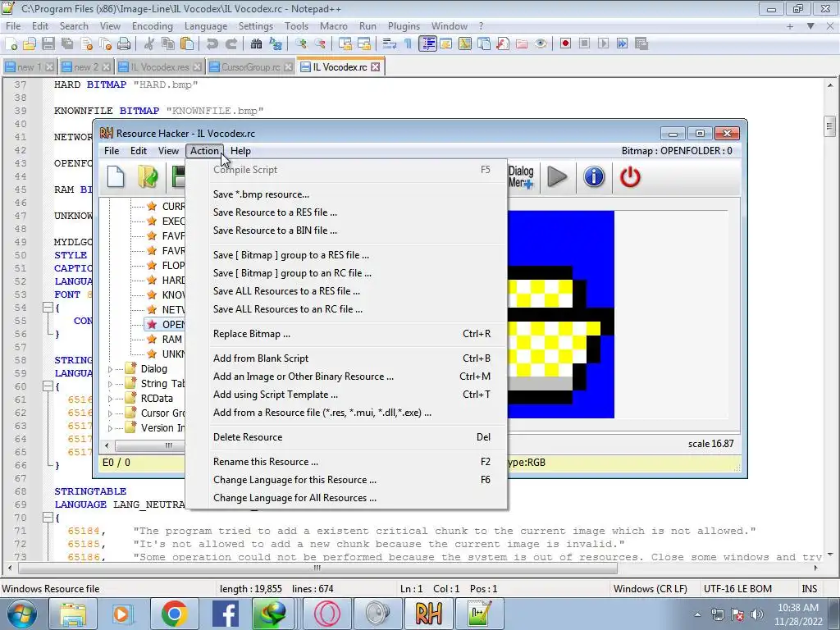840x630 pixels.
Task: Click Notepad++ Open file toolbar icon
Action: point(30,44)
